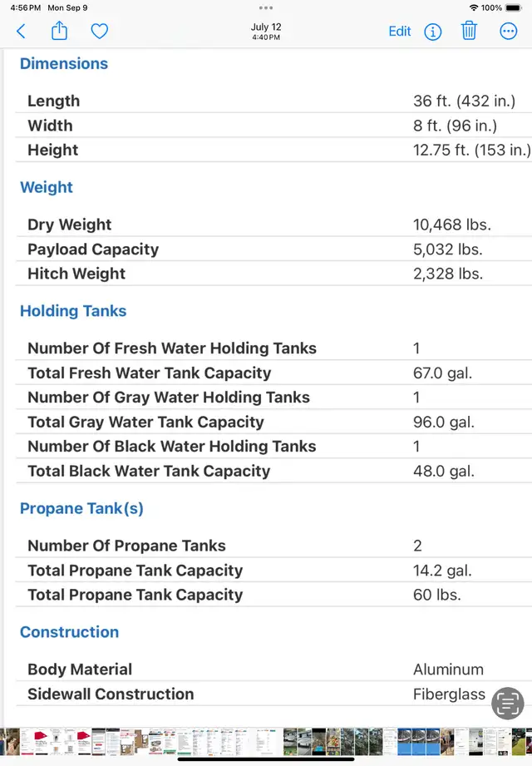Viewport: 532px width, 766px height.
Task: Open the Share sheet icon
Action: (x=60, y=31)
